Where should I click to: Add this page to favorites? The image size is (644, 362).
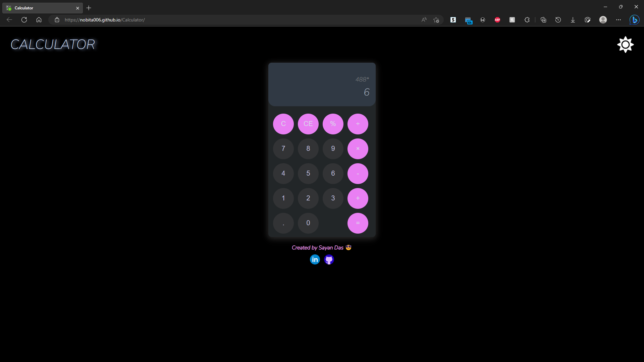[x=436, y=20]
